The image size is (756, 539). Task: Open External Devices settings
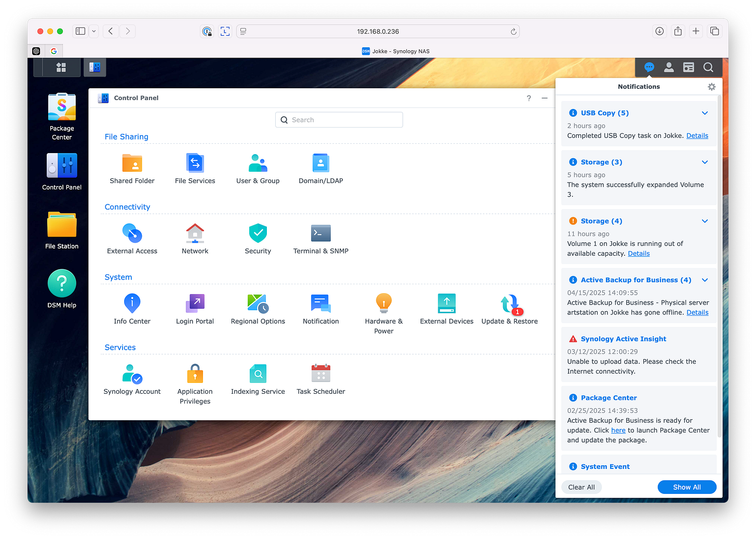447,309
